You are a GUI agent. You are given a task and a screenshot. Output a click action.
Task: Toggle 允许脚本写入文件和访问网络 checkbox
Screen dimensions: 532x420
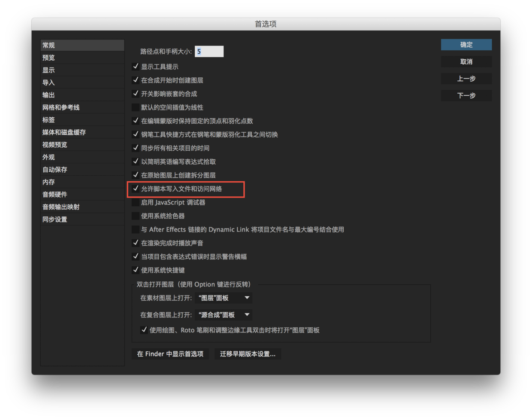(136, 189)
